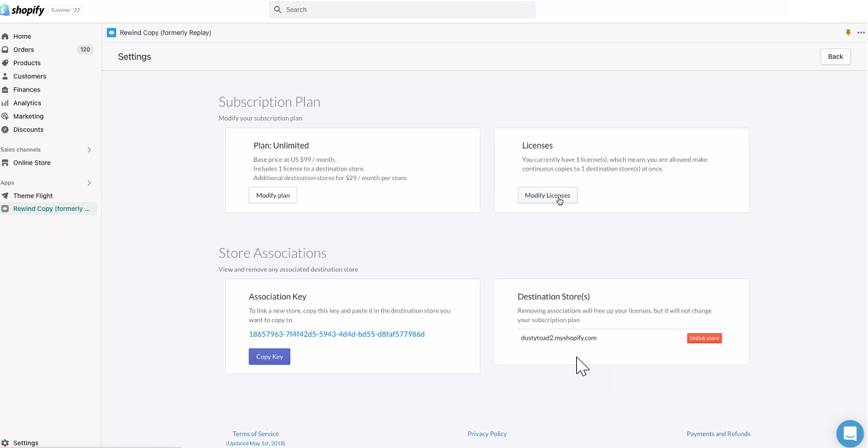The image size is (868, 448).
Task: Expand the Apps section chevron
Action: pyautogui.click(x=89, y=183)
